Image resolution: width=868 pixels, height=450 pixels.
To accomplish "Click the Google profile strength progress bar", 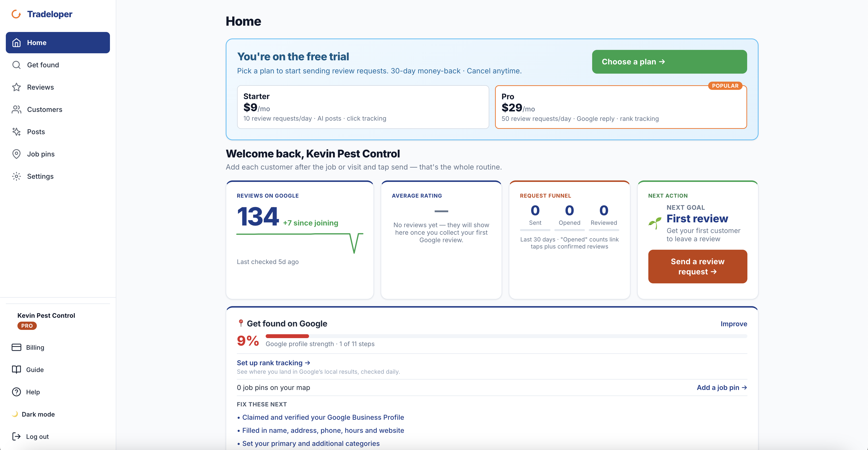I will coord(506,336).
